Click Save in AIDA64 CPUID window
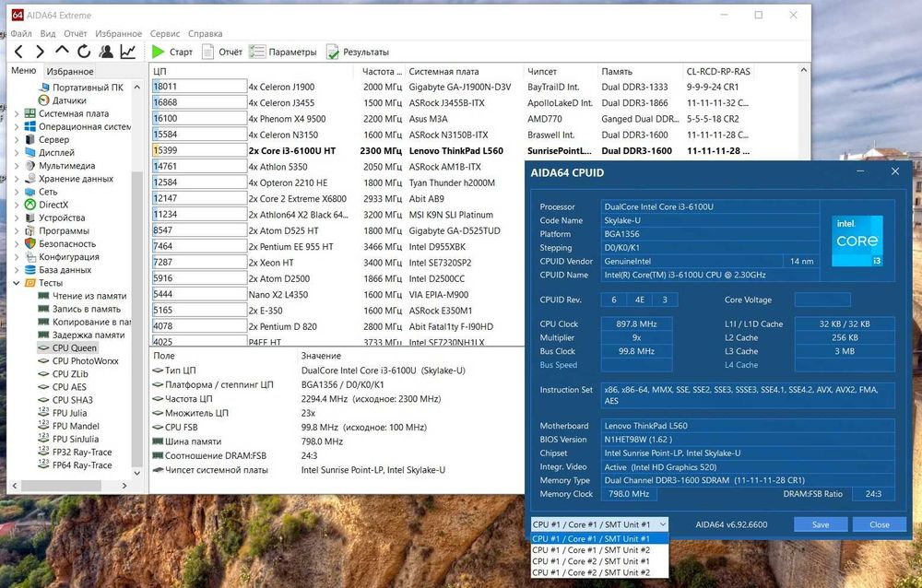 point(821,524)
